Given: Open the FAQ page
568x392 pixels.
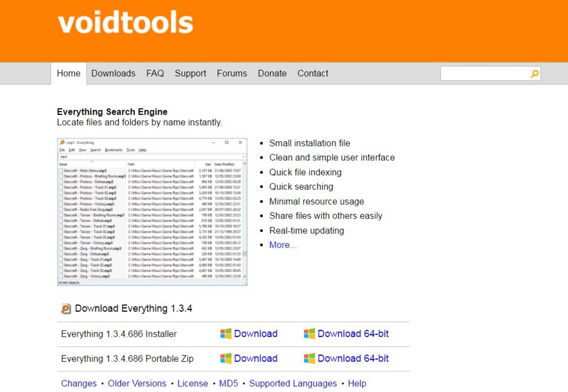Looking at the screenshot, I should point(155,74).
